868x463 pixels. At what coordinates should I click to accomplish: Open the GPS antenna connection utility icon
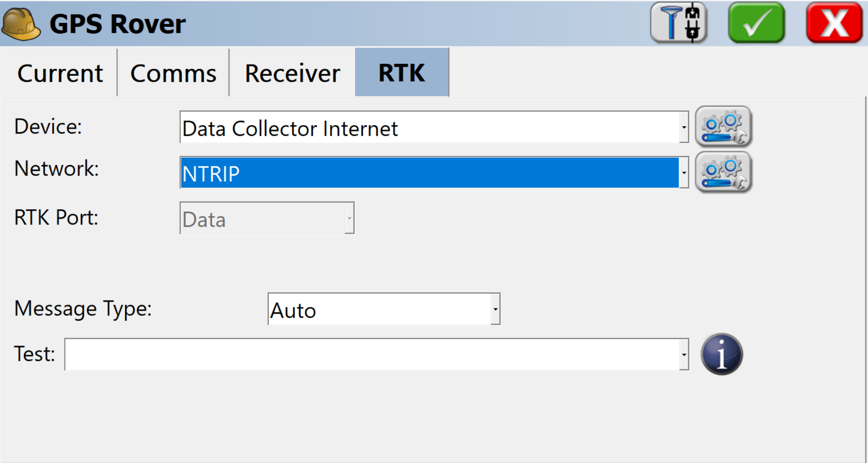[x=678, y=23]
